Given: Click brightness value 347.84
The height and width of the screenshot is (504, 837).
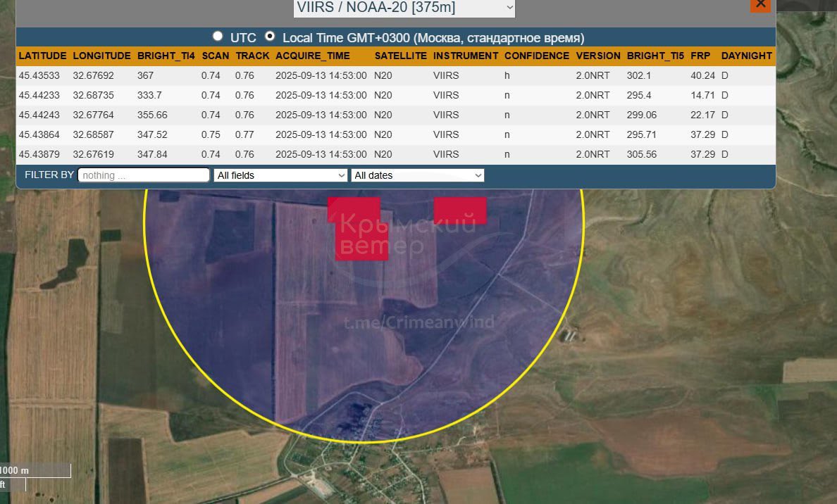Looking at the screenshot, I should [x=152, y=154].
